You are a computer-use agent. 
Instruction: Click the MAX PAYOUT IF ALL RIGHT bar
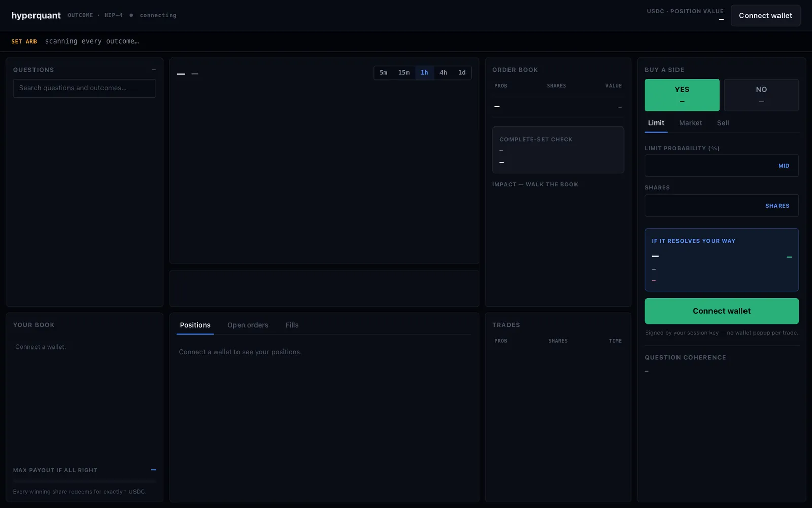tap(84, 481)
